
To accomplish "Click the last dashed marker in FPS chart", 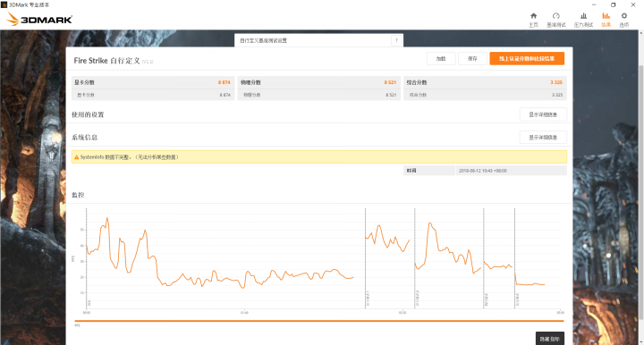I will click(x=514, y=258).
